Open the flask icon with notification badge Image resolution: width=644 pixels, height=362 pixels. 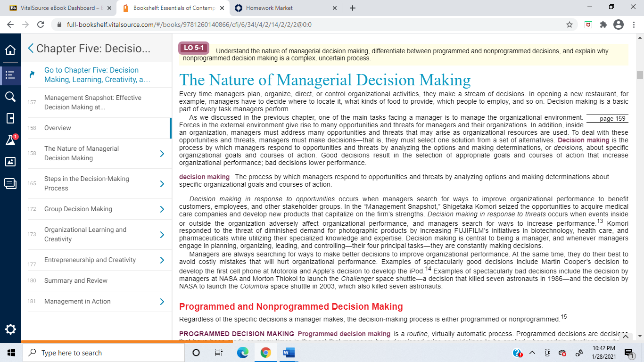tap(11, 140)
